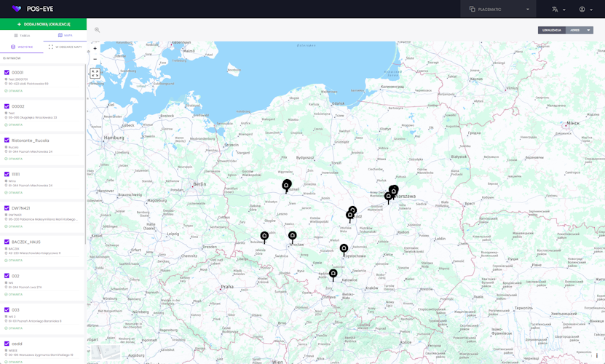Open the DW7N421 location entry
This screenshot has height=364, width=605.
[21, 208]
